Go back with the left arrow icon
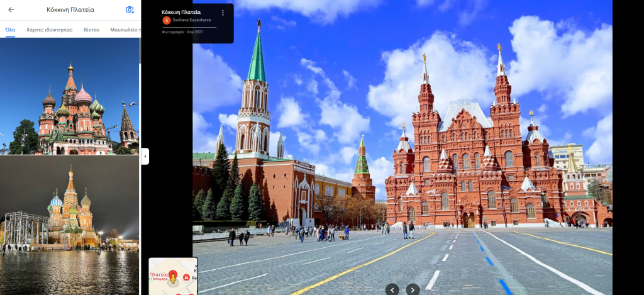 coord(11,9)
